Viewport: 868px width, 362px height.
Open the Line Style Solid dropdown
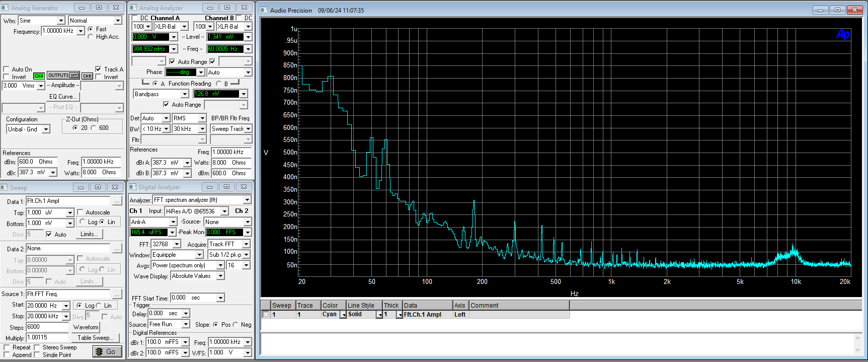pos(379,315)
